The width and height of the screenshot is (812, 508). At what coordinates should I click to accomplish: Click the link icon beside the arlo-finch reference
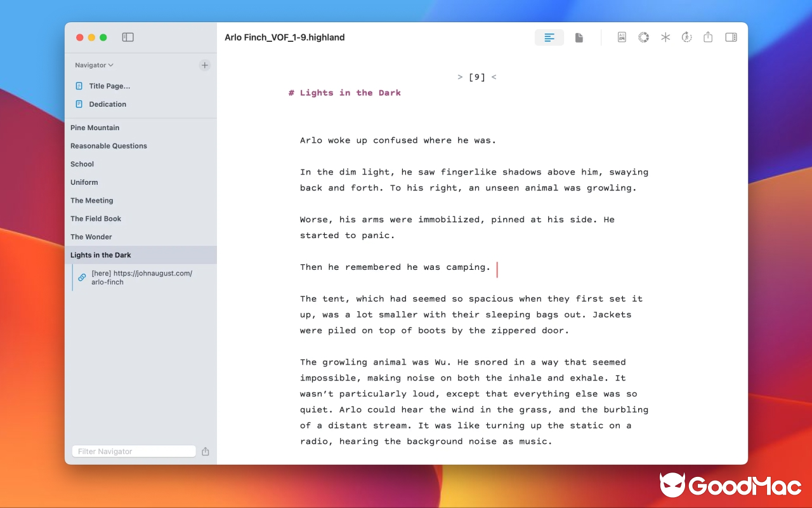81,277
